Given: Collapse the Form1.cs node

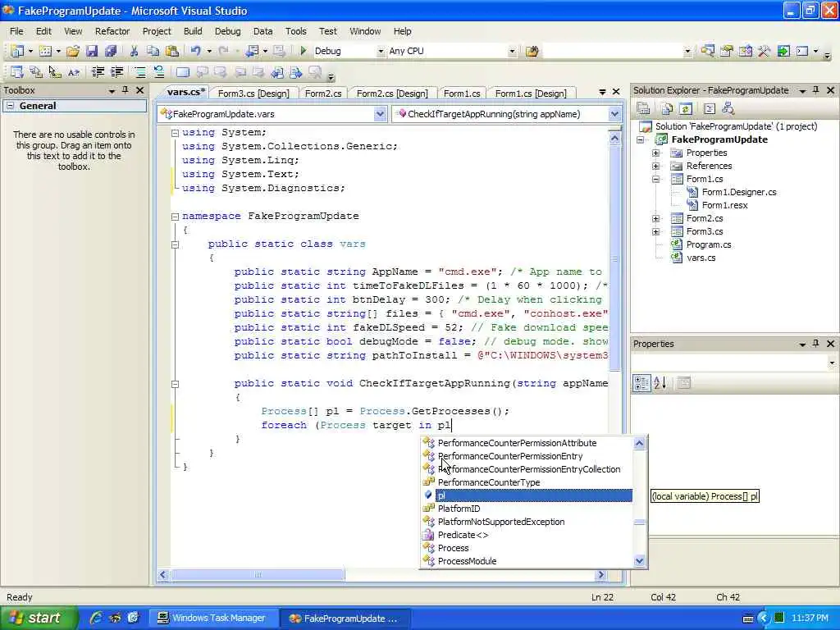Looking at the screenshot, I should 655,179.
